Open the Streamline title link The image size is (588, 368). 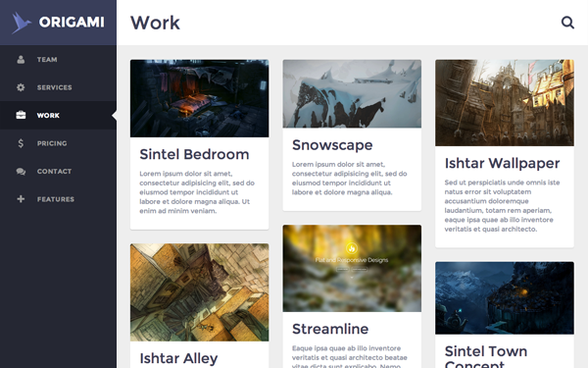pos(330,329)
